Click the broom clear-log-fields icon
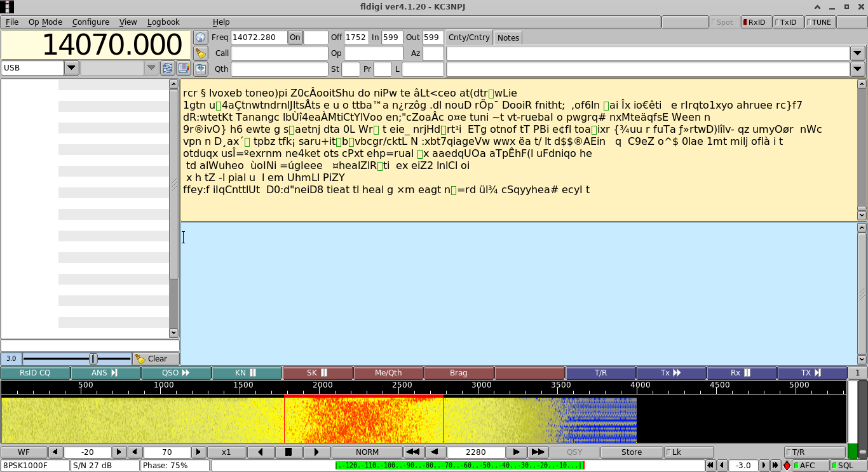This screenshot has height=472, width=868. click(201, 53)
